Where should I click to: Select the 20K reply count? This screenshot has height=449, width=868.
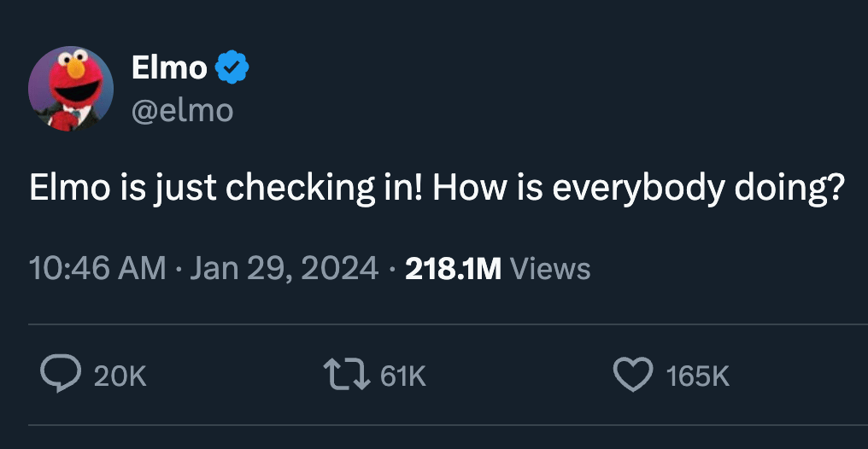click(x=120, y=376)
